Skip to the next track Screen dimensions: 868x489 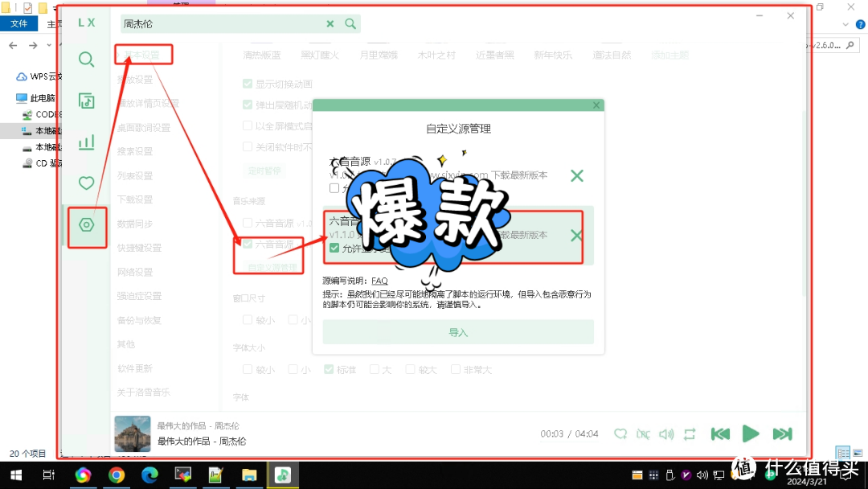tap(782, 434)
